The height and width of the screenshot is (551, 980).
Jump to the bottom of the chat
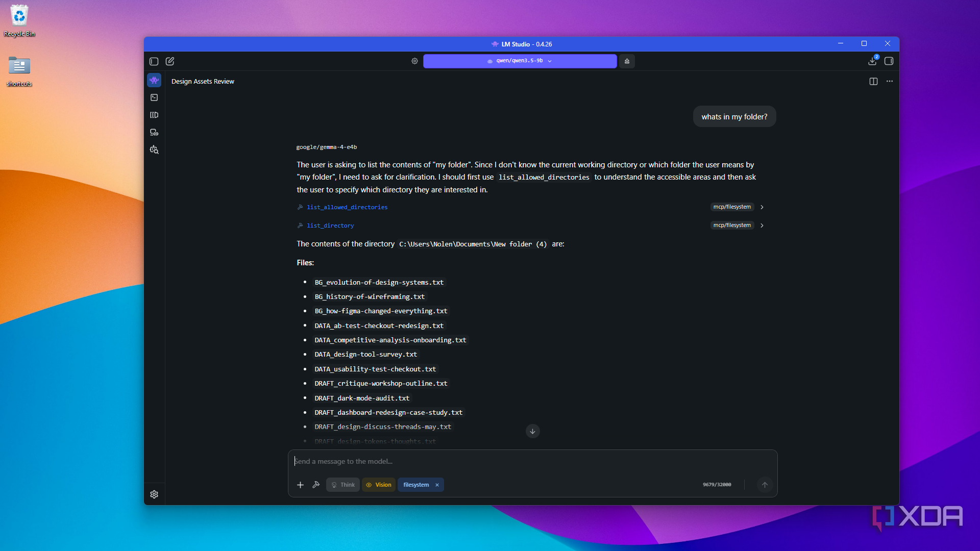(x=532, y=431)
